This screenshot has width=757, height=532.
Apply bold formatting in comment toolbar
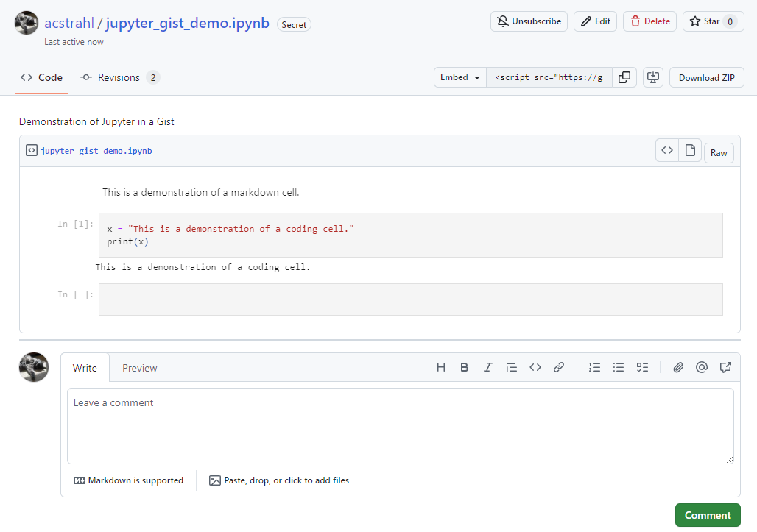click(465, 367)
